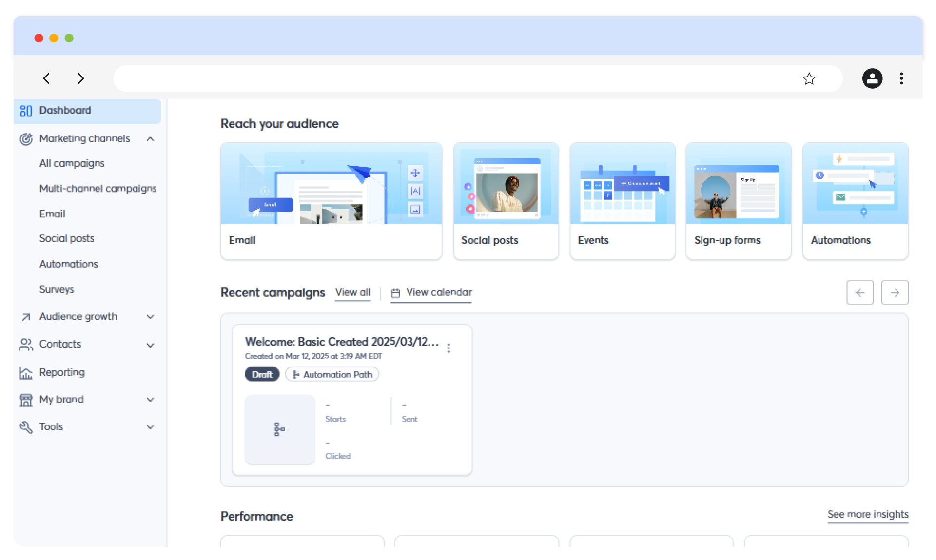
Task: Open the campaign card kebab menu
Action: (x=448, y=348)
